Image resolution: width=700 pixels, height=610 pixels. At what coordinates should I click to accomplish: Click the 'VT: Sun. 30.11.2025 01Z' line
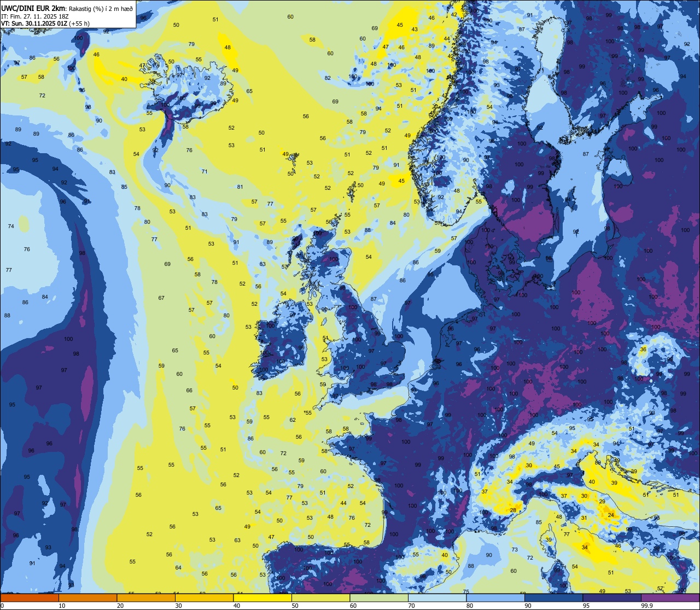pyautogui.click(x=34, y=24)
